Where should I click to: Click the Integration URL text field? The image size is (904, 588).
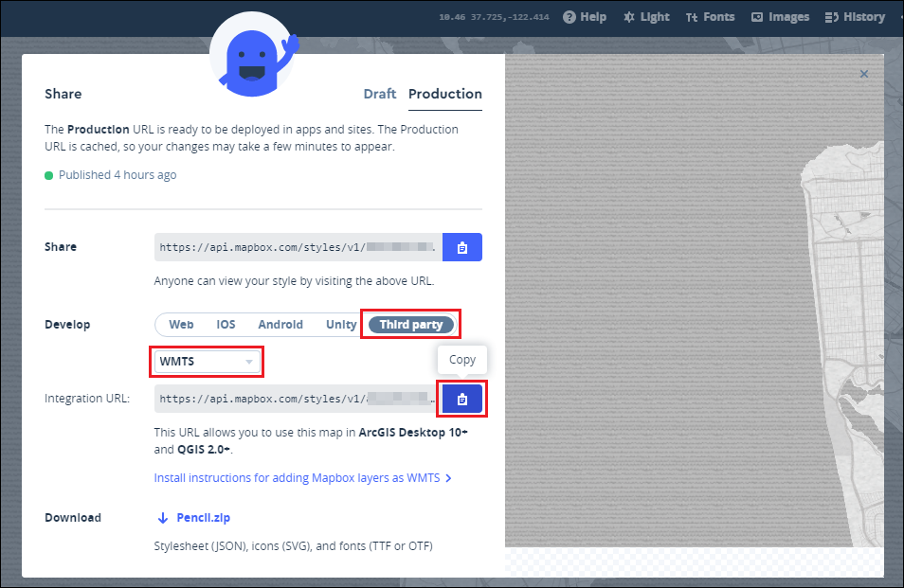click(x=298, y=399)
